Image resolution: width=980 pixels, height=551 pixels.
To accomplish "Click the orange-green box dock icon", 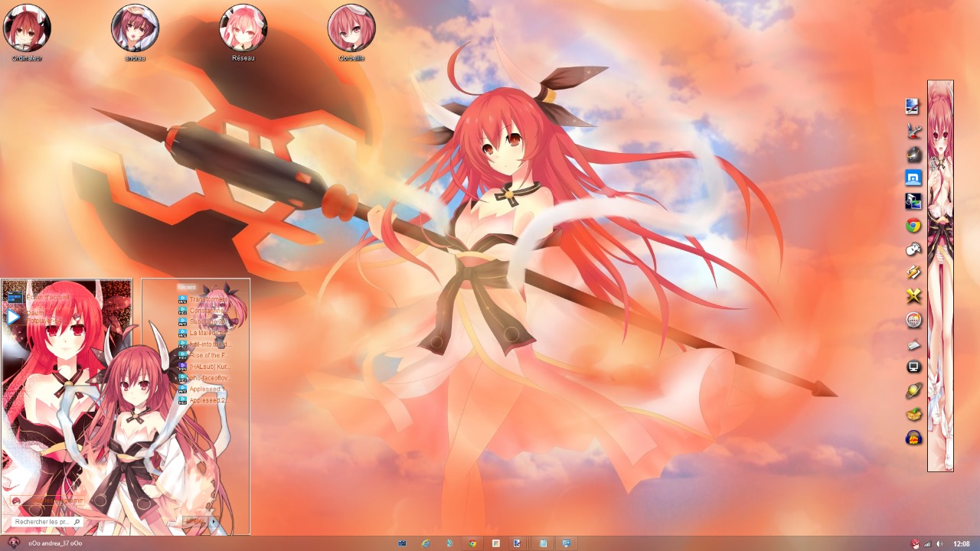I will pyautogui.click(x=913, y=414).
